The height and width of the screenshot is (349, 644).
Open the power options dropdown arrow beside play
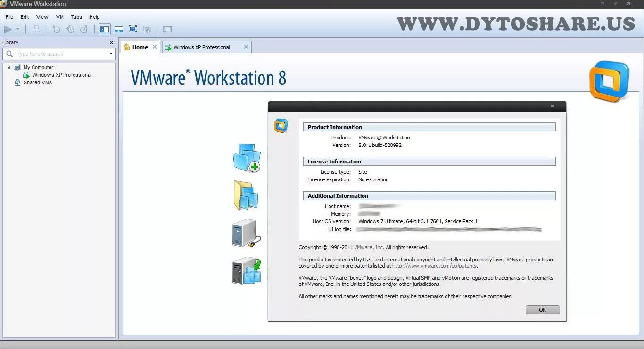(x=18, y=29)
